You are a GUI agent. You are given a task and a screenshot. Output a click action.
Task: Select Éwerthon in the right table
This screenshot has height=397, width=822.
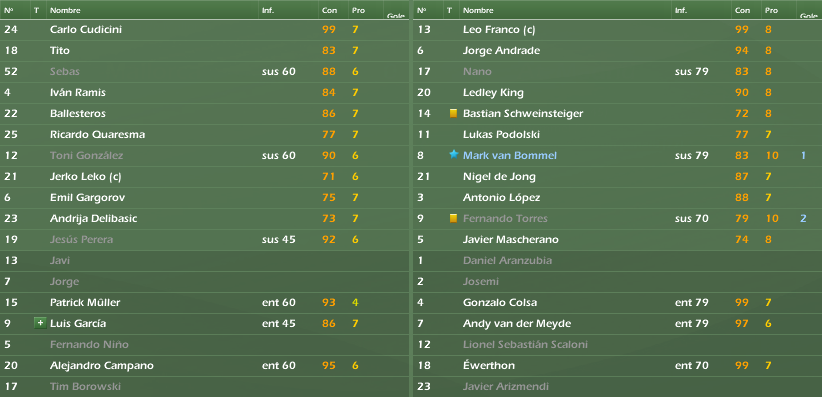[618, 365]
